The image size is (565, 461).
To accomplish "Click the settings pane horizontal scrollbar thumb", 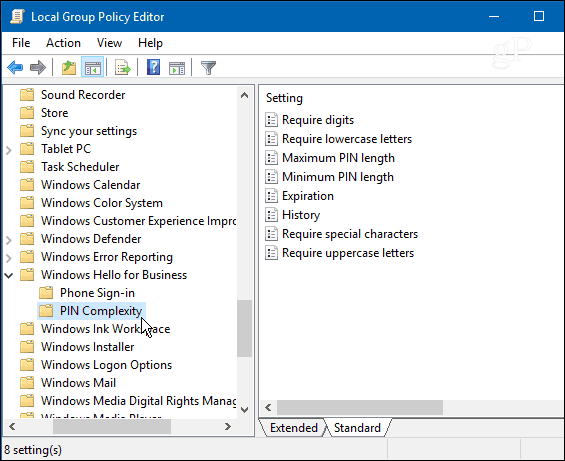I will click(360, 408).
